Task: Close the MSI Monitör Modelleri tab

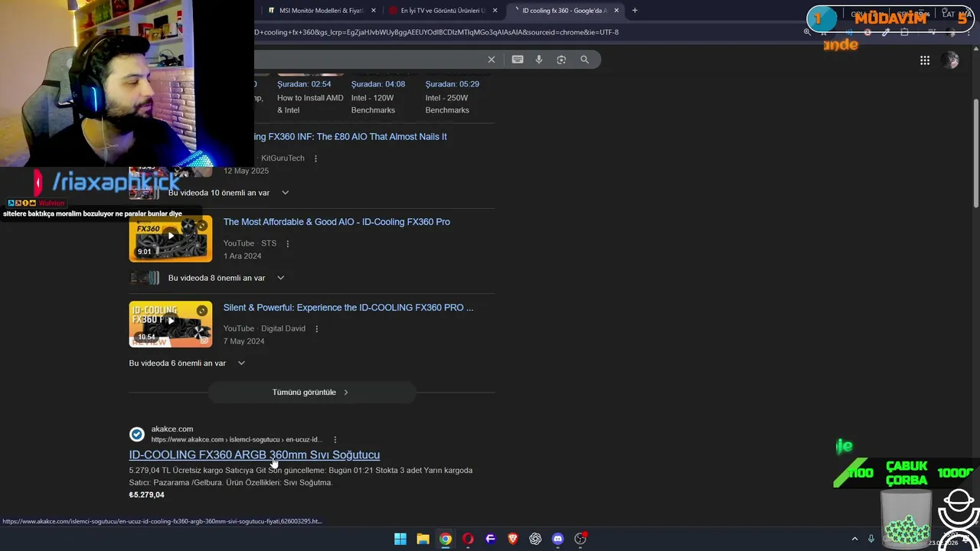Action: coord(374,11)
